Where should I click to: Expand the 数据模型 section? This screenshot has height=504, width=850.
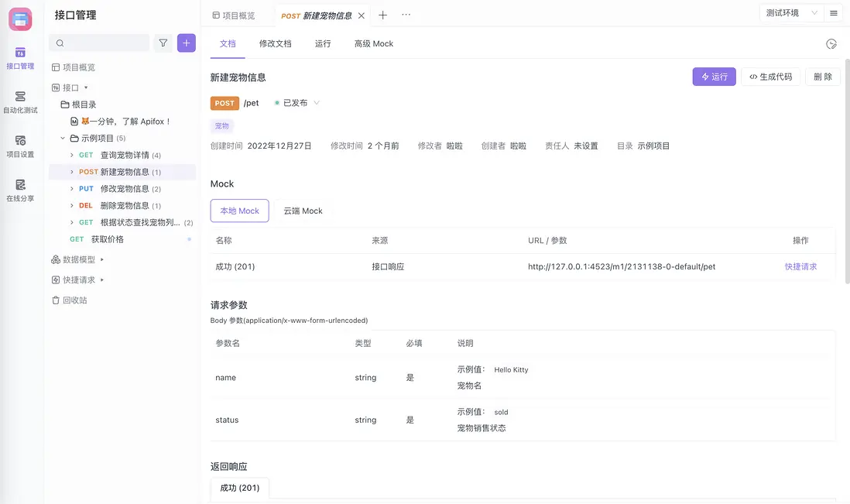coord(102,259)
